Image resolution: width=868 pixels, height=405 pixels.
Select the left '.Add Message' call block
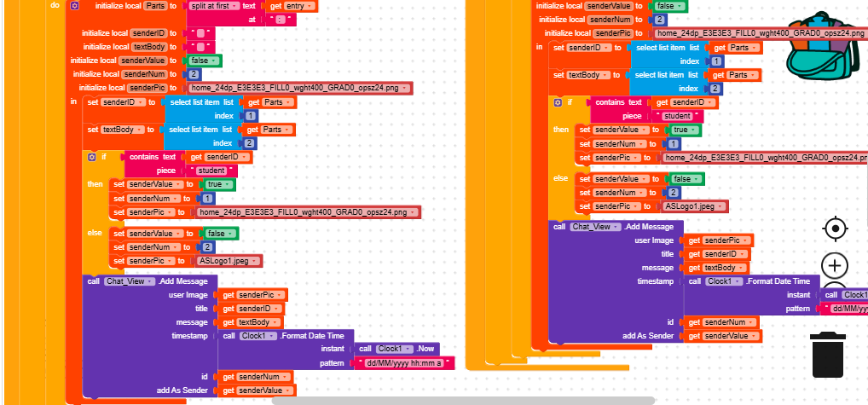tap(186, 281)
